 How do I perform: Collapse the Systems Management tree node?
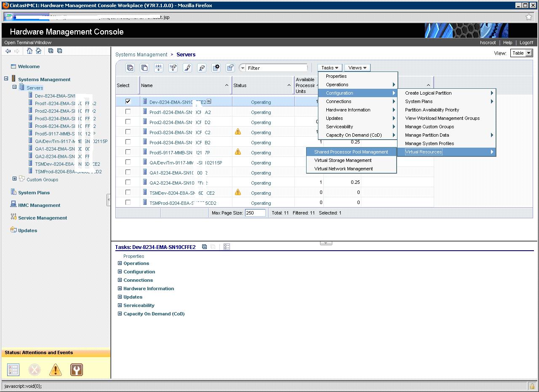click(x=6, y=79)
